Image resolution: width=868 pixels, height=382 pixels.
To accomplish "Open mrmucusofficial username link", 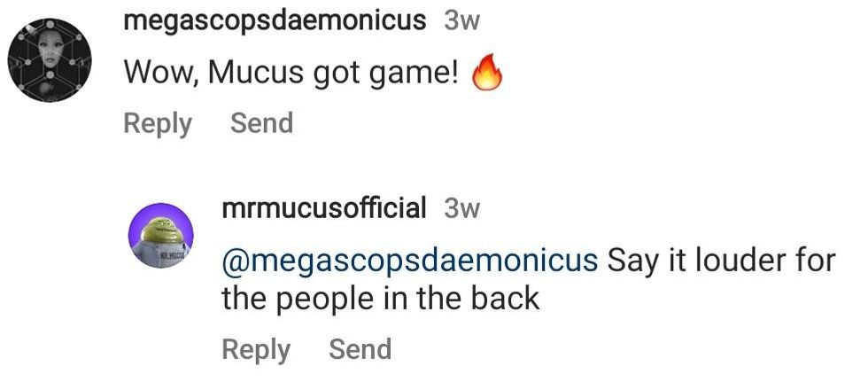I will point(324,208).
